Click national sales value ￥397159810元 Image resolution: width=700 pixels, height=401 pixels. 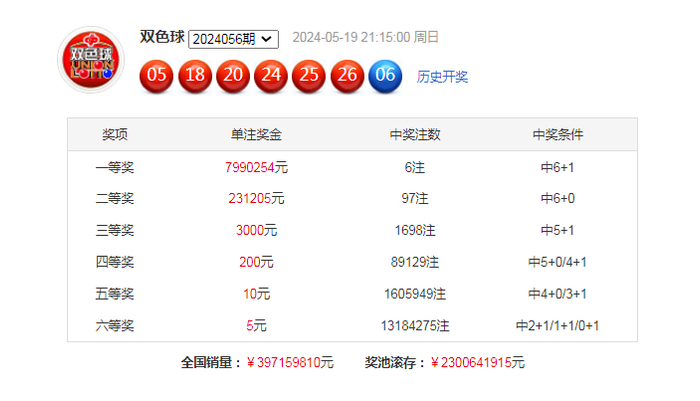(x=290, y=362)
